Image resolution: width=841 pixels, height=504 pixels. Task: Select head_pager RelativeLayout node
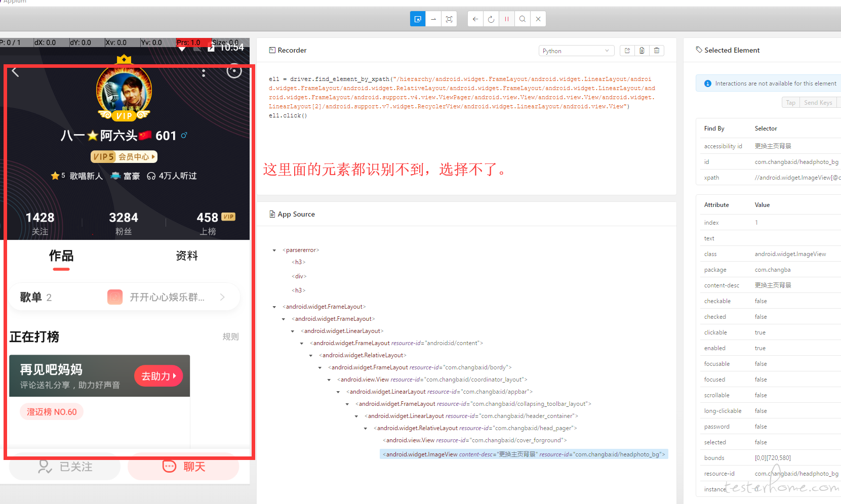475,428
